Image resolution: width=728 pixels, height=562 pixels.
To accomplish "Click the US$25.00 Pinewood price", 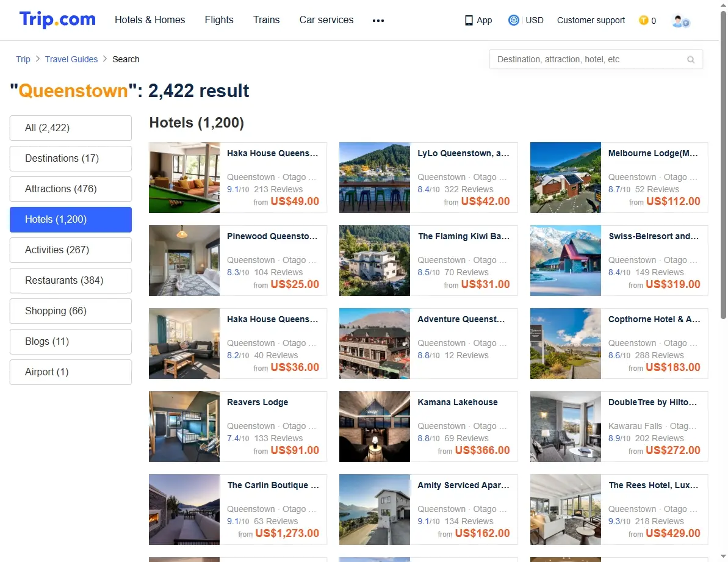I will coord(295,284).
